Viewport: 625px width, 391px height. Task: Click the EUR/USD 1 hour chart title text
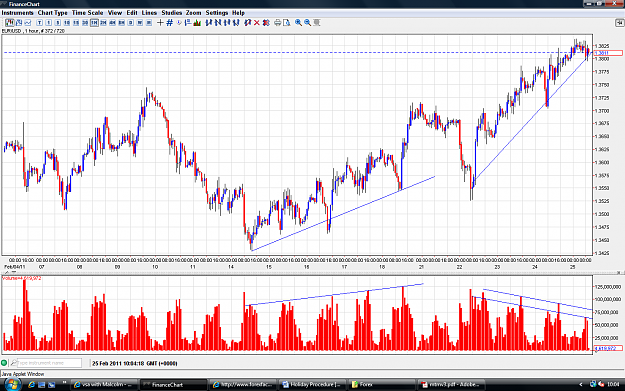pyautogui.click(x=33, y=31)
